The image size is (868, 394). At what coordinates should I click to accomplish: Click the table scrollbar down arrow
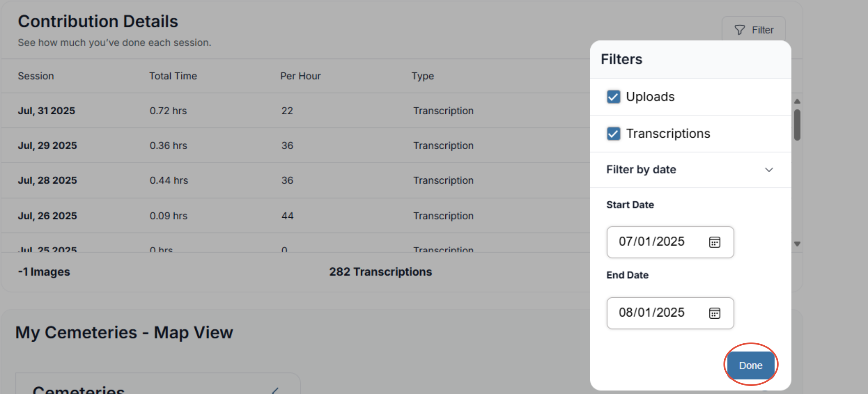797,244
